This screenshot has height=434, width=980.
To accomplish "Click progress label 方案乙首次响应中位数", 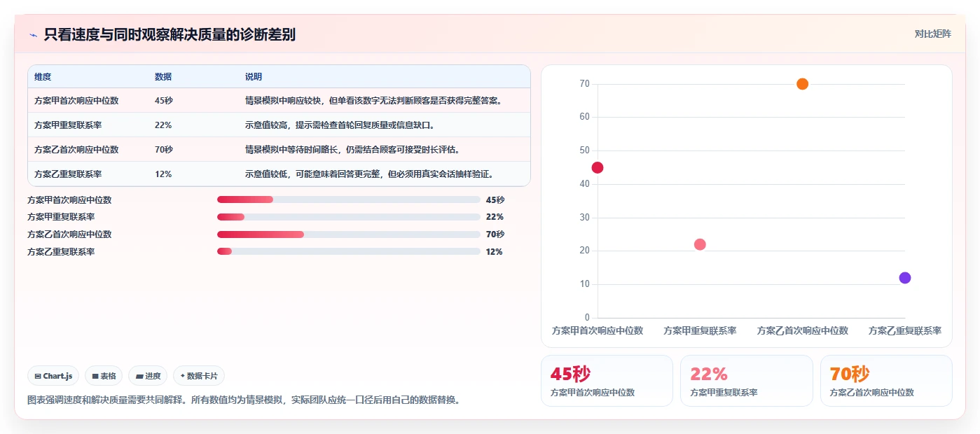I will (69, 234).
